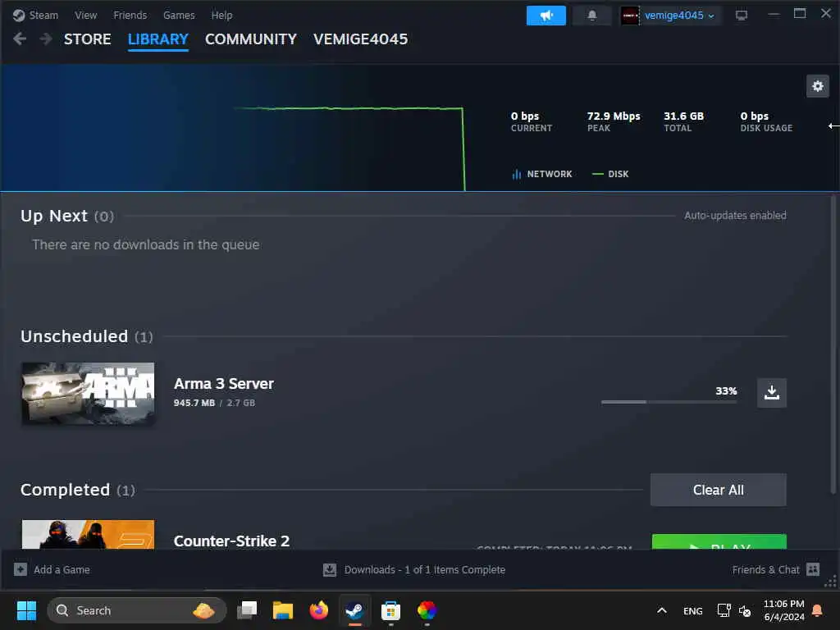
Task: Click the Completed section heading
Action: (x=65, y=490)
